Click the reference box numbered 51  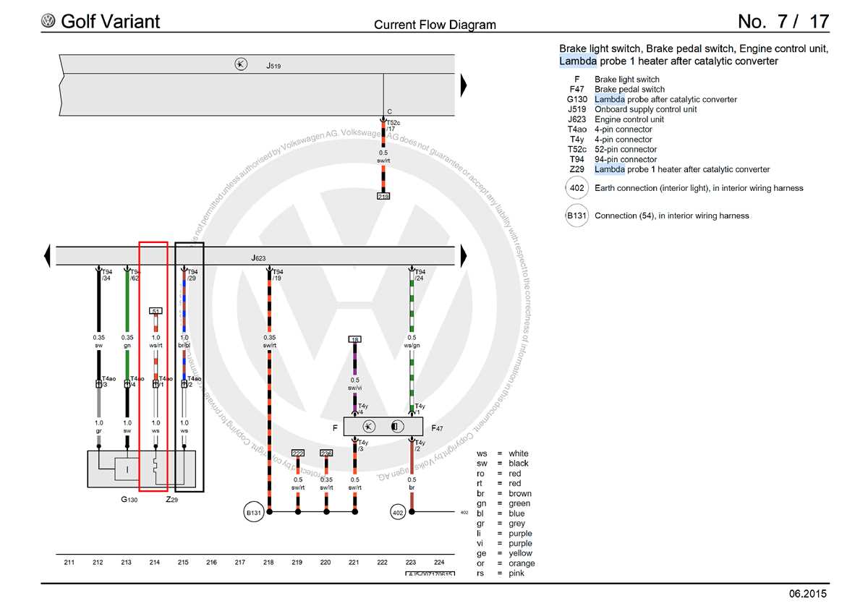click(x=156, y=310)
